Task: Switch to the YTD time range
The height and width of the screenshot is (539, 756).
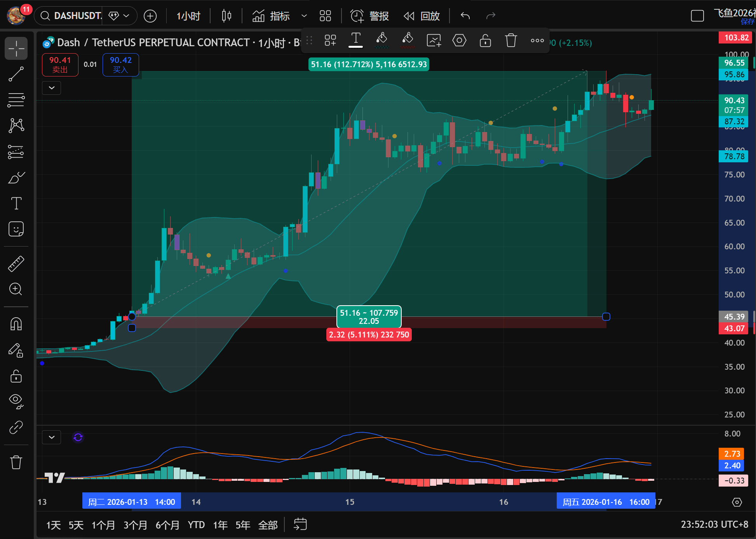Action: [x=196, y=525]
